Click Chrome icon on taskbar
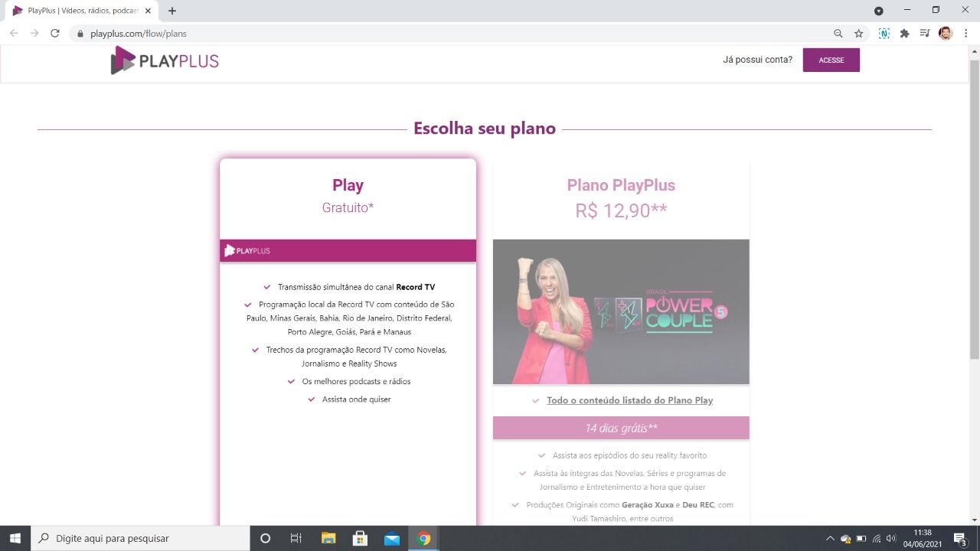 click(423, 538)
